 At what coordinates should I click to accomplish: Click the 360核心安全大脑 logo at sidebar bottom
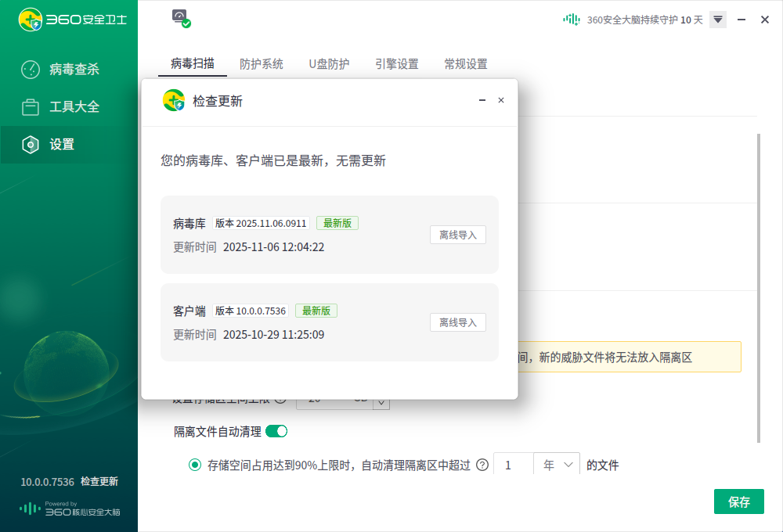tap(70, 509)
